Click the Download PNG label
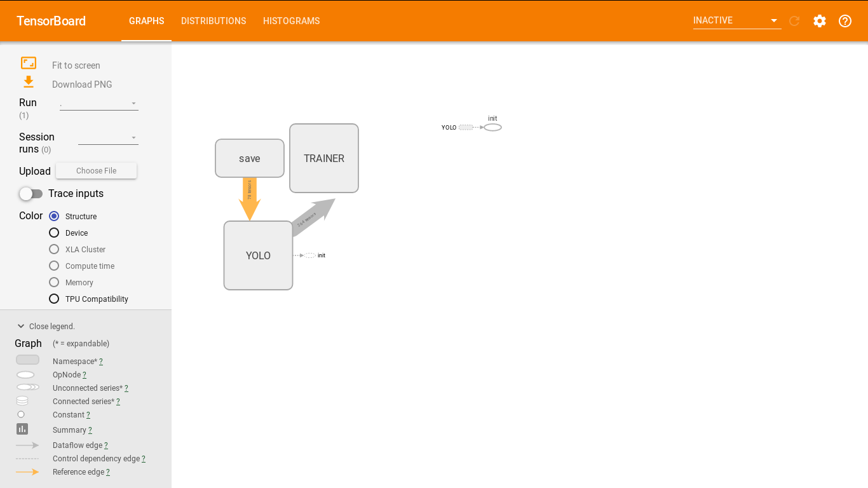Screen dimensions: 868x488 (82, 85)
